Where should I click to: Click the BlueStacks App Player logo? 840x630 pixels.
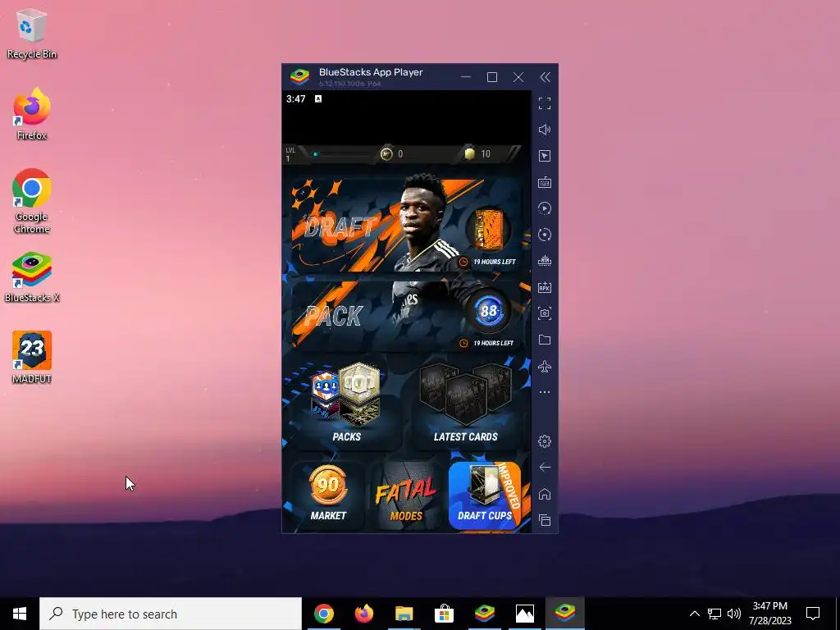(x=300, y=76)
